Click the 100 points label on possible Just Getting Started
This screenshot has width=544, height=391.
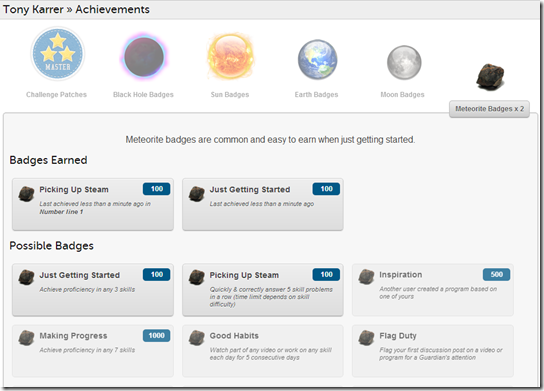coord(156,274)
